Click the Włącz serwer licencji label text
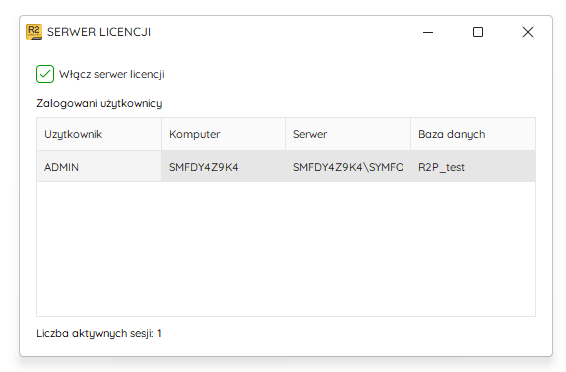The height and width of the screenshot is (372, 566). (x=112, y=74)
